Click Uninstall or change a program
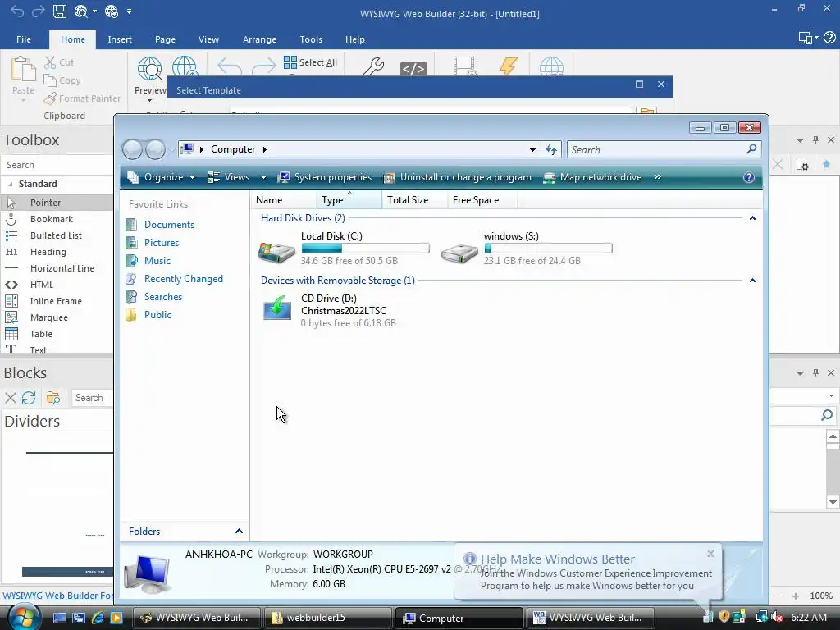The height and width of the screenshot is (630, 840). click(458, 177)
